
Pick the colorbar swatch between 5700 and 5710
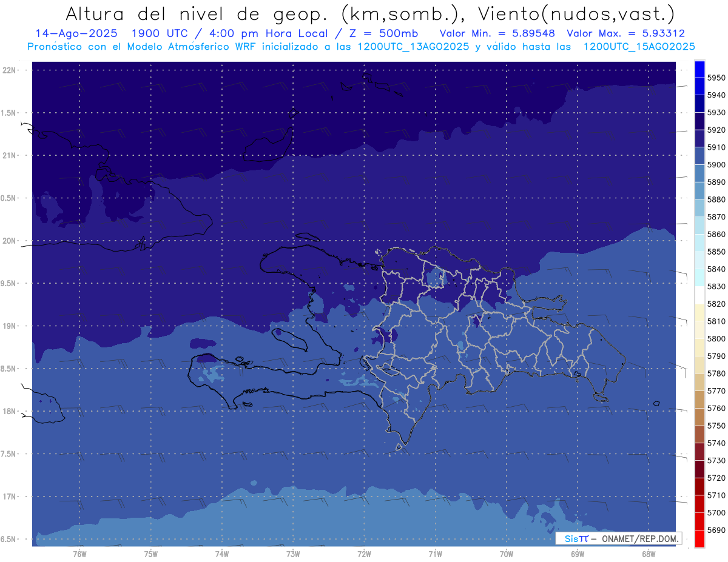coord(699,504)
